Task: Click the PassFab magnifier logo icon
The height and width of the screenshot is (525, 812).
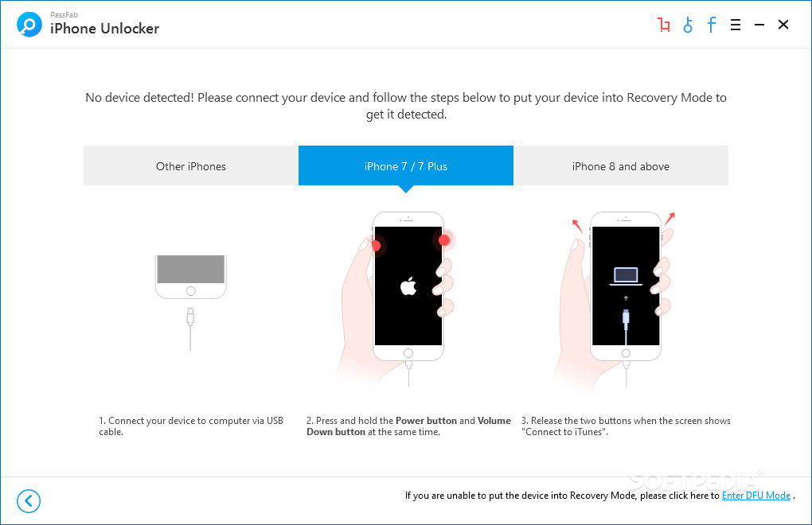Action: point(29,25)
